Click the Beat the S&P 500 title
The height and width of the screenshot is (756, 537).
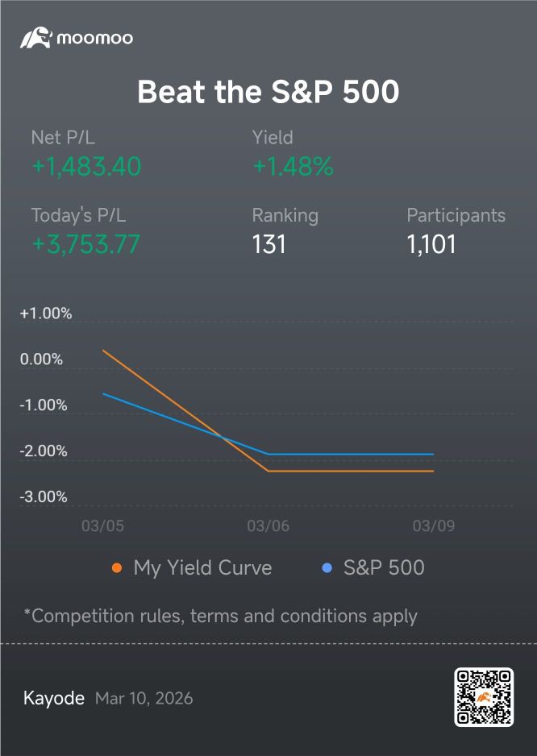(x=268, y=92)
